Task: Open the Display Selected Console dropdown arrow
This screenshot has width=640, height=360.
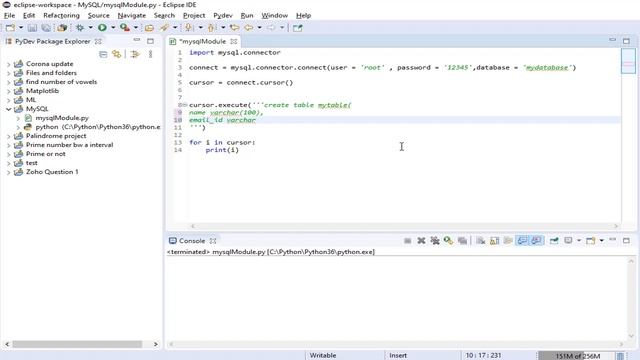Action: tap(579, 241)
